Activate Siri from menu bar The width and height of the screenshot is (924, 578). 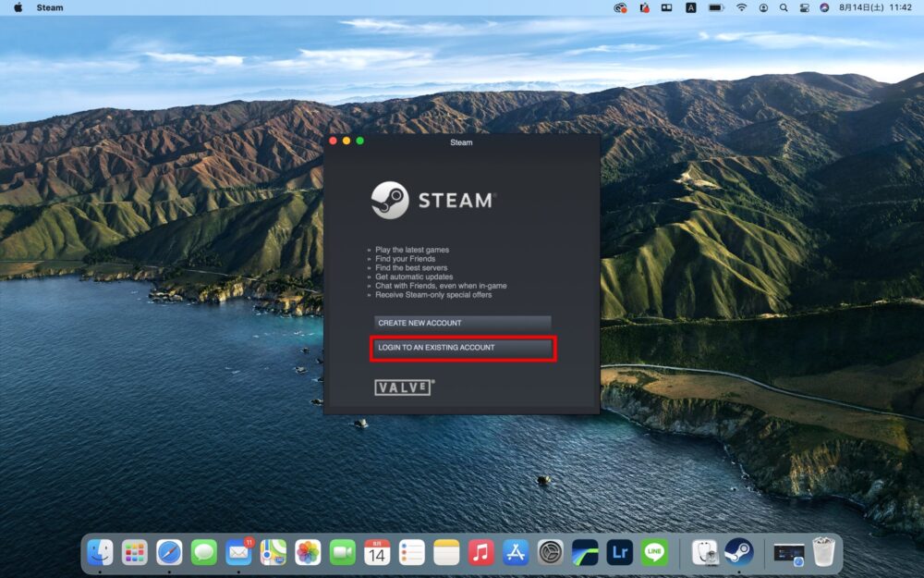pos(824,7)
